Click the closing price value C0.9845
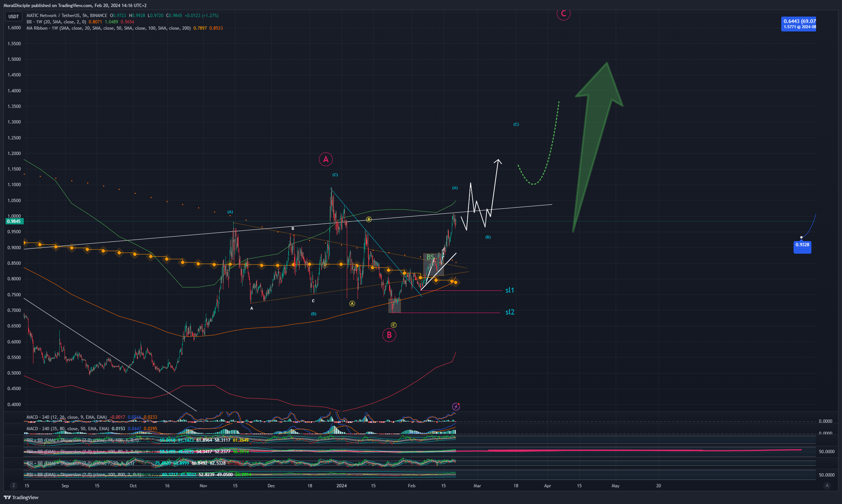 coord(174,16)
